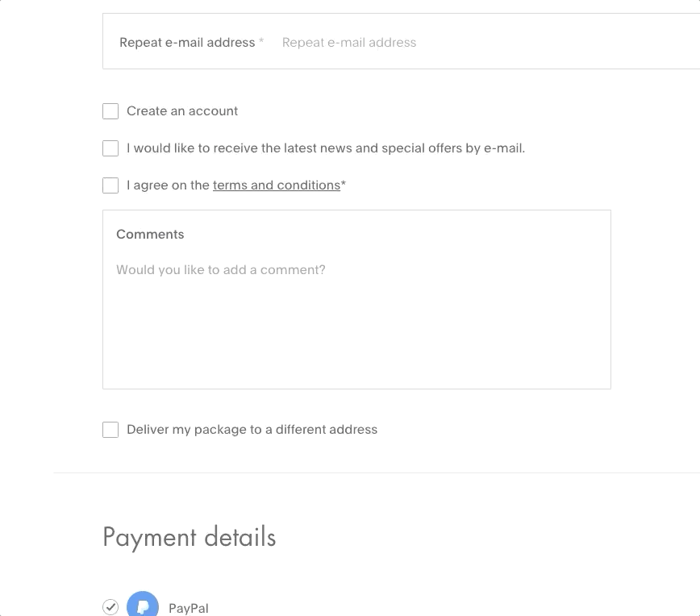Check the Create an account checkbox
This screenshot has width=700, height=616.
[110, 111]
